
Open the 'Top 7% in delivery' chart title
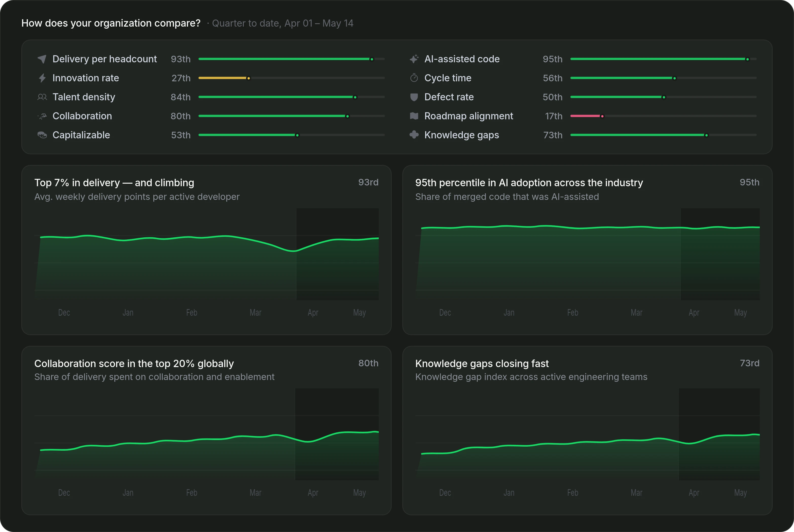pos(114,183)
